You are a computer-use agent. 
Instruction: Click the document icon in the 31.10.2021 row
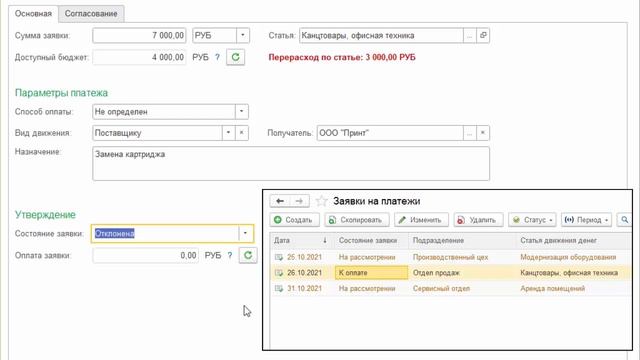(x=279, y=288)
